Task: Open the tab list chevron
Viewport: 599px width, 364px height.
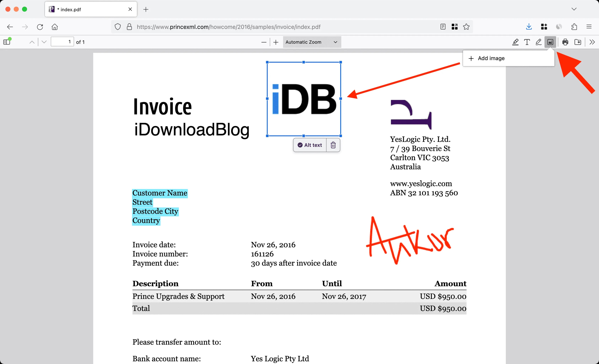Action: click(574, 9)
